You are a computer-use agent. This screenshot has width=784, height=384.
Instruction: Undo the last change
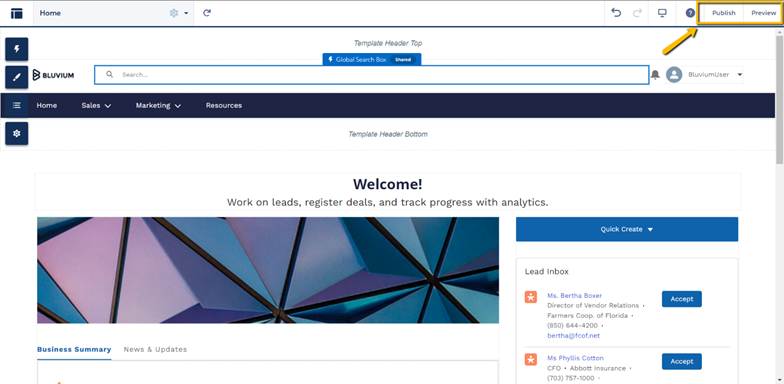click(616, 13)
